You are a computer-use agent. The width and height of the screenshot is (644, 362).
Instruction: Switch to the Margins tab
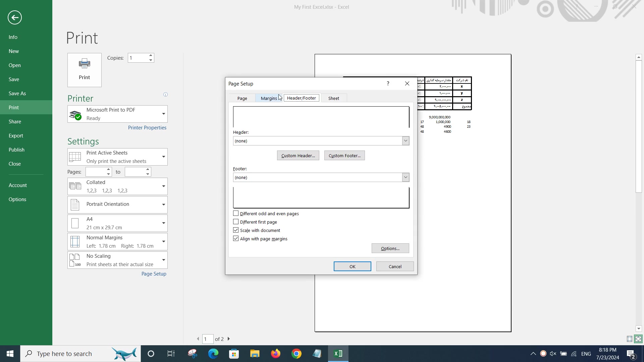269,98
